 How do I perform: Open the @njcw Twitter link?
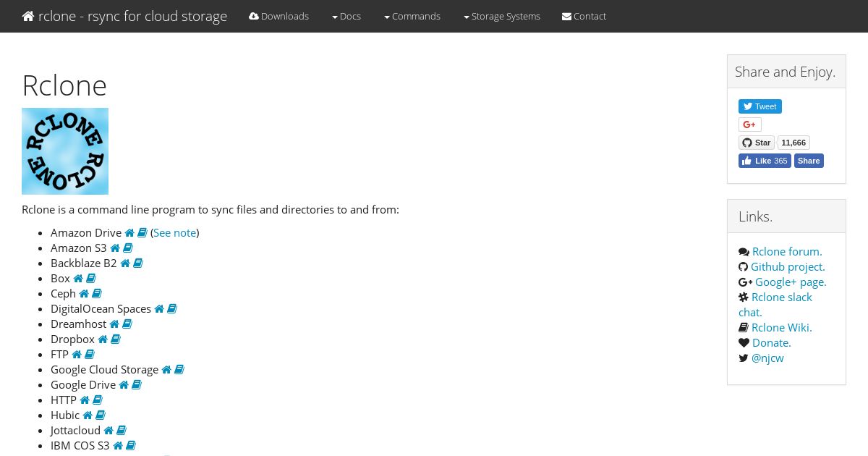[x=767, y=358]
